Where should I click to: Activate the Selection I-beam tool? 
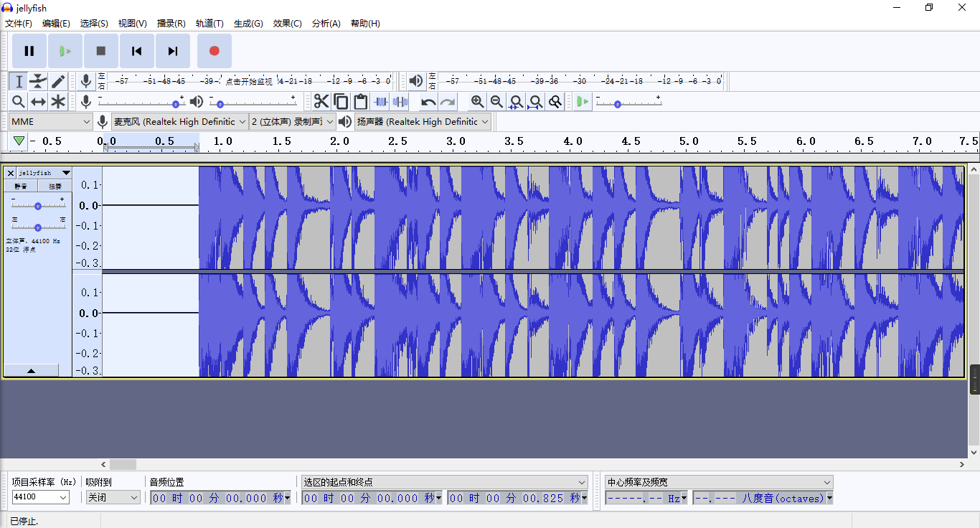point(19,82)
